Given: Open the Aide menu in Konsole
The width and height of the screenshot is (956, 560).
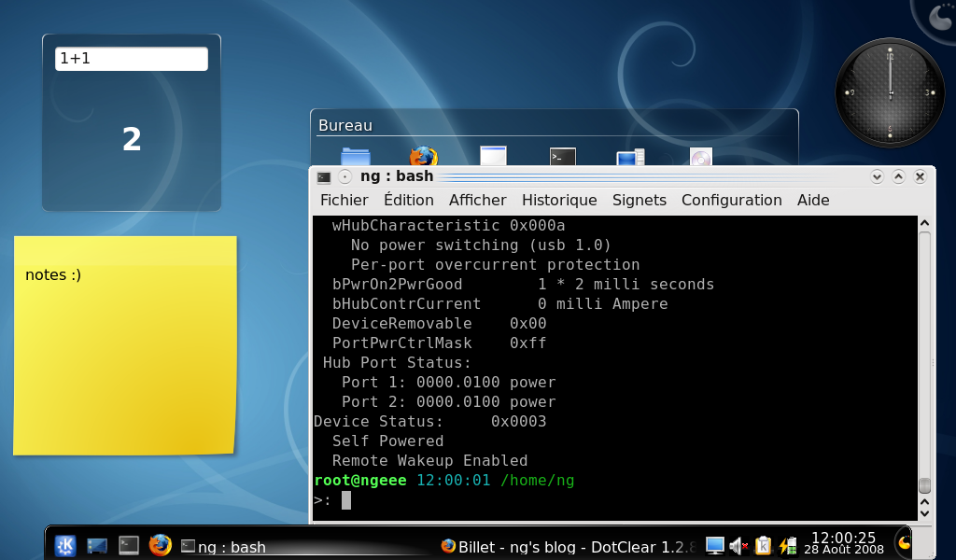Looking at the screenshot, I should click(x=813, y=200).
